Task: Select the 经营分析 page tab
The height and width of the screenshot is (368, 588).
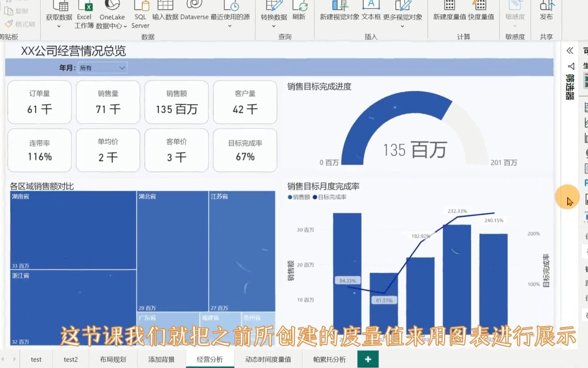Action: coord(210,359)
